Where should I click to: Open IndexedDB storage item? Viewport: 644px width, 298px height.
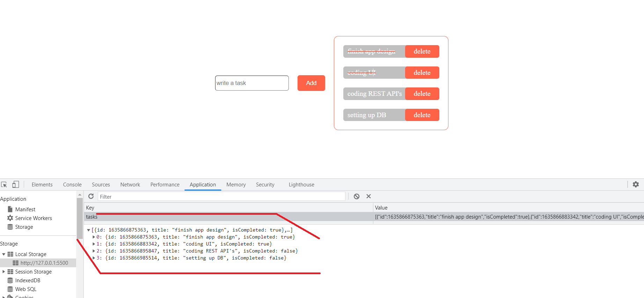[x=28, y=280]
